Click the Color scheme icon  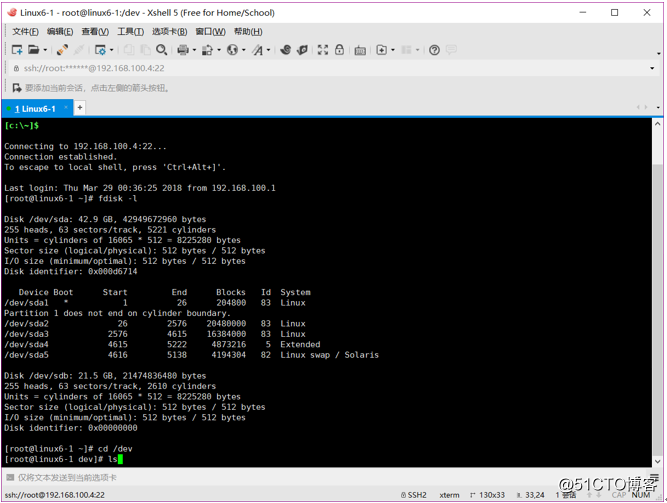[208, 50]
